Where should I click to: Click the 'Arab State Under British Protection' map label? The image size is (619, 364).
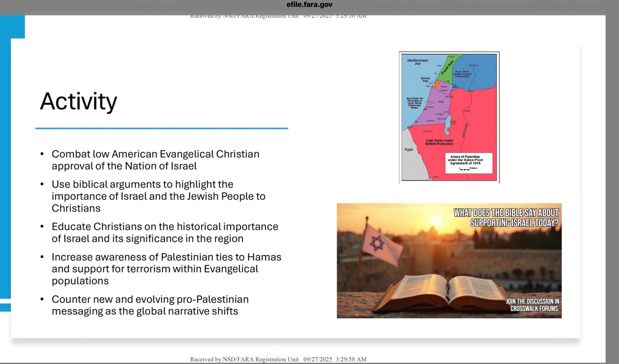(x=439, y=142)
